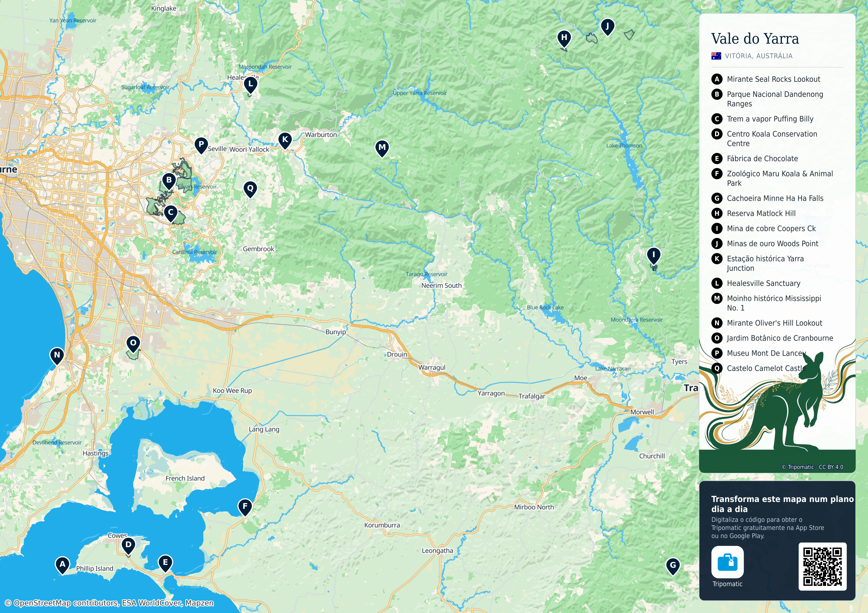This screenshot has width=868, height=613.
Task: Click the Kinglake town label
Action: [163, 8]
